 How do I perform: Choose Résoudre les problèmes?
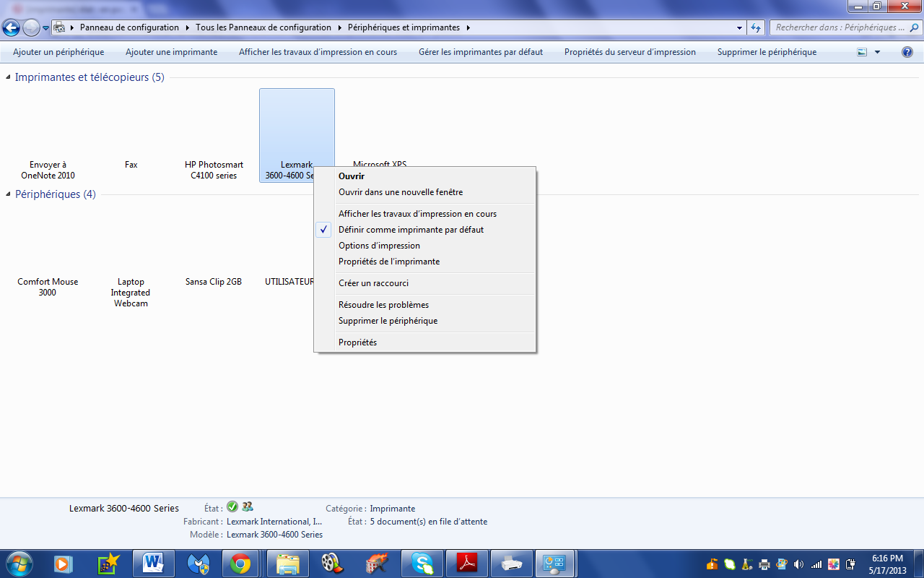pyautogui.click(x=424, y=305)
